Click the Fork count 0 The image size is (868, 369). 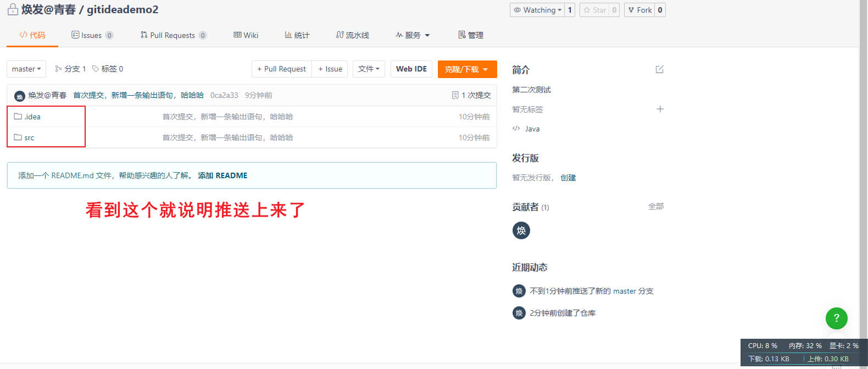point(660,10)
